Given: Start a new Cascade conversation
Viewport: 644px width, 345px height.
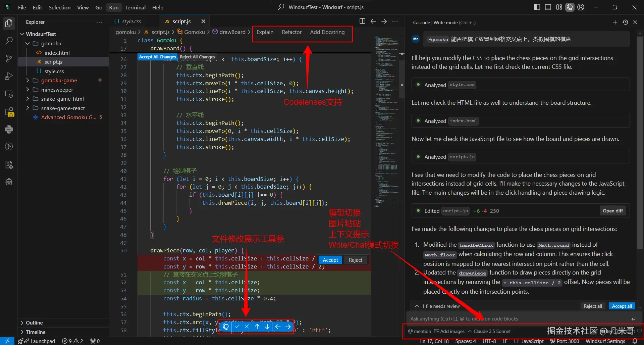Looking at the screenshot, I should click(615, 22).
